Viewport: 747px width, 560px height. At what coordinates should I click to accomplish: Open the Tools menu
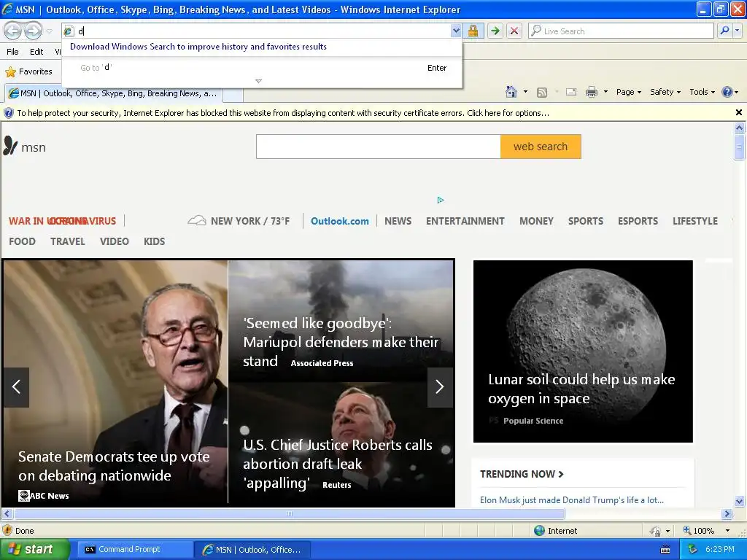point(702,92)
